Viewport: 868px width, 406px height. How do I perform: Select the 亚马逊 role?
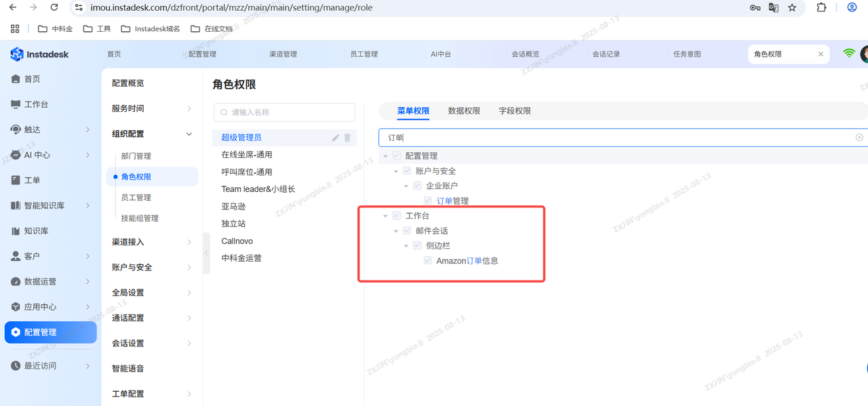coord(233,207)
